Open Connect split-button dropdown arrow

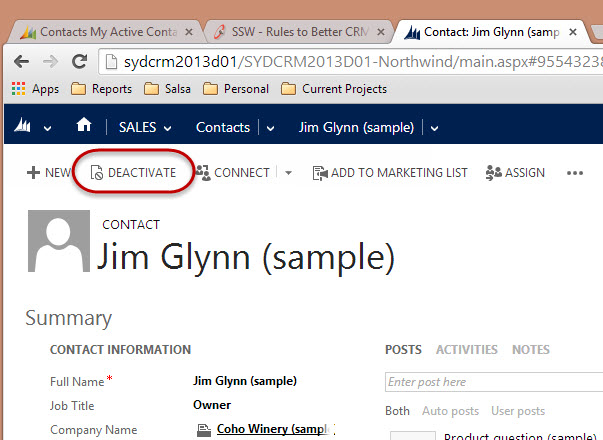pyautogui.click(x=288, y=172)
